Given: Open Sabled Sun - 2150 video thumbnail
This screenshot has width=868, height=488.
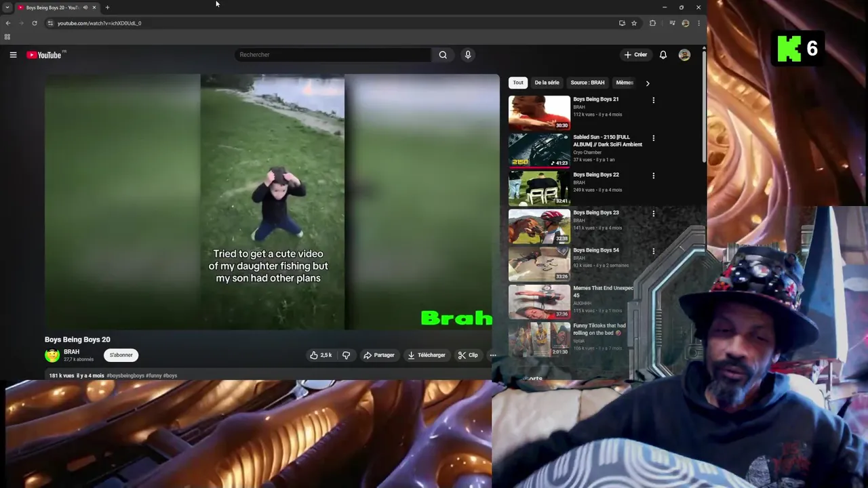Looking at the screenshot, I should [540, 150].
